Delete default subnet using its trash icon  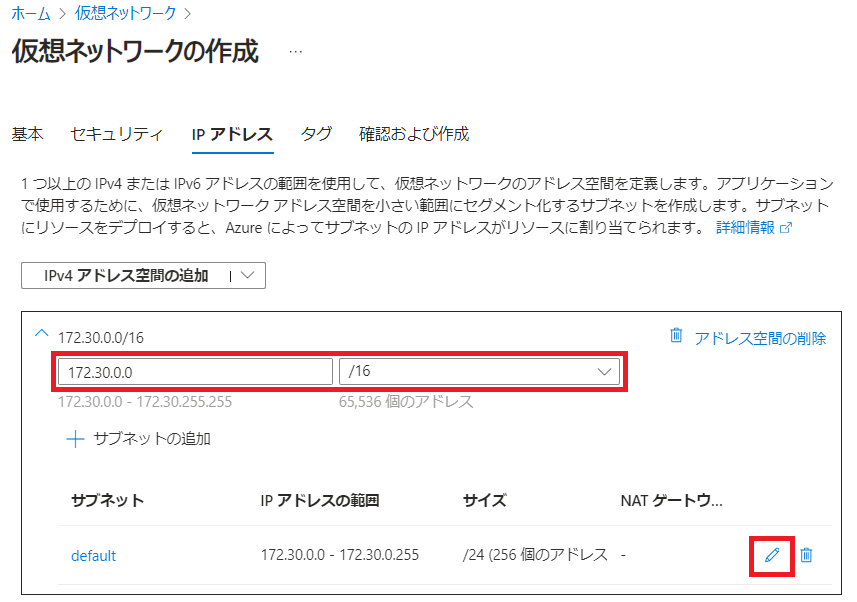point(807,555)
